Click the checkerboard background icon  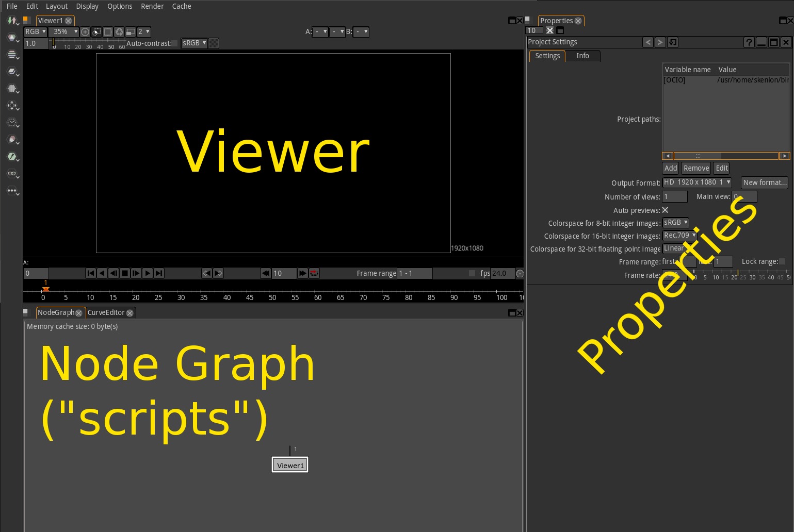pyautogui.click(x=214, y=43)
